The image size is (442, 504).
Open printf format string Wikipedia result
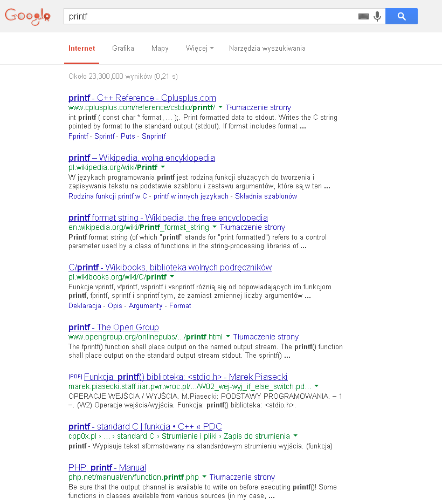point(168,217)
